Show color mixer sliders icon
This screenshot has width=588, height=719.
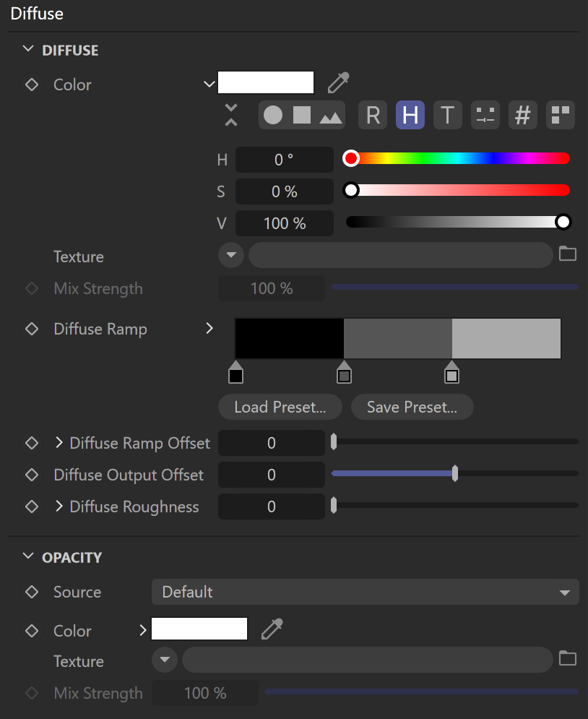click(485, 115)
